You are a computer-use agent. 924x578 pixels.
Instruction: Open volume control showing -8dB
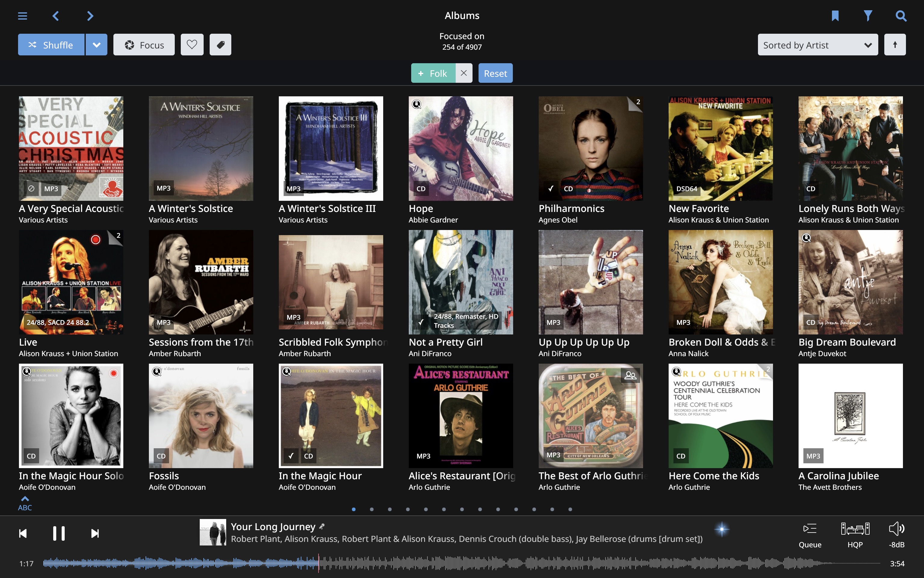click(897, 535)
